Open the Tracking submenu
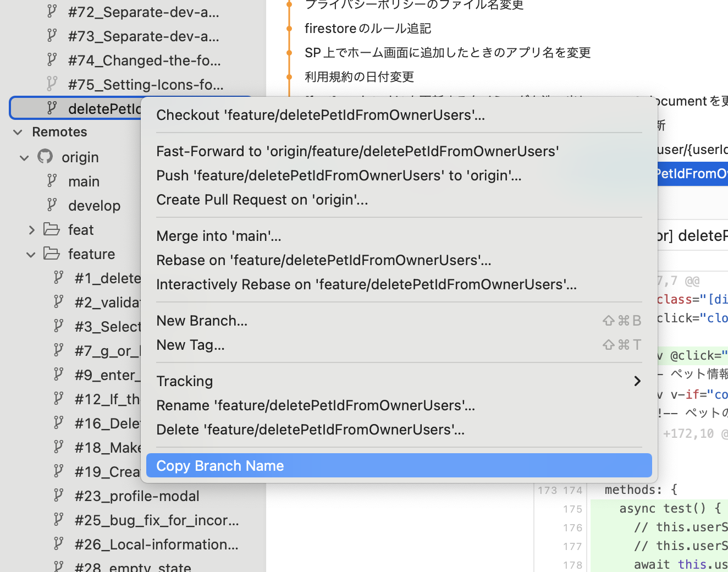The image size is (728, 572). [185, 381]
